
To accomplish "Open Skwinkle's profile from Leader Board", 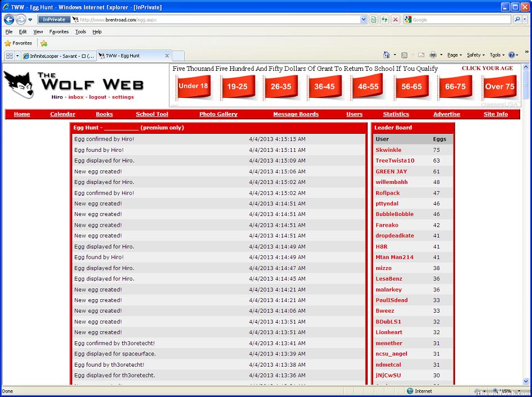I will (x=388, y=150).
